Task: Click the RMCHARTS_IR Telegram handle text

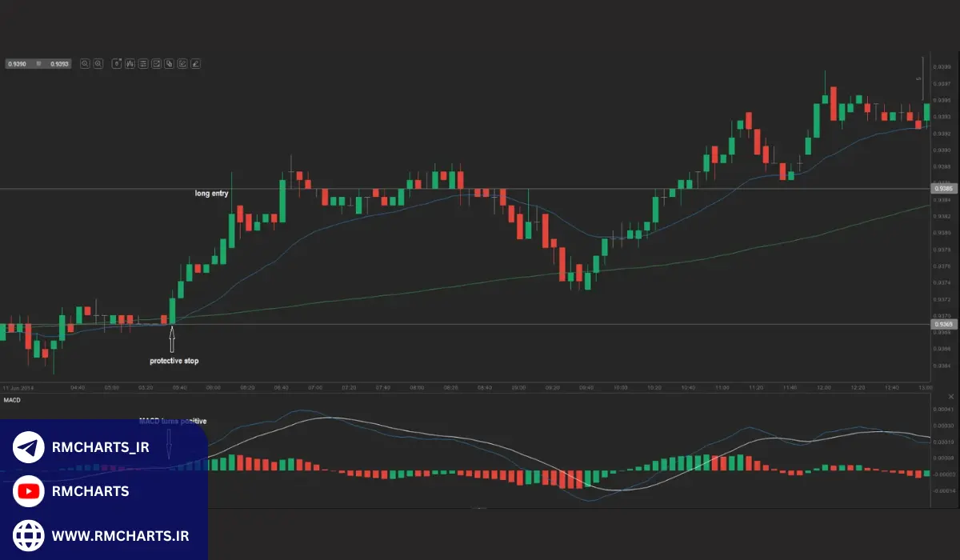Action: [x=100, y=447]
